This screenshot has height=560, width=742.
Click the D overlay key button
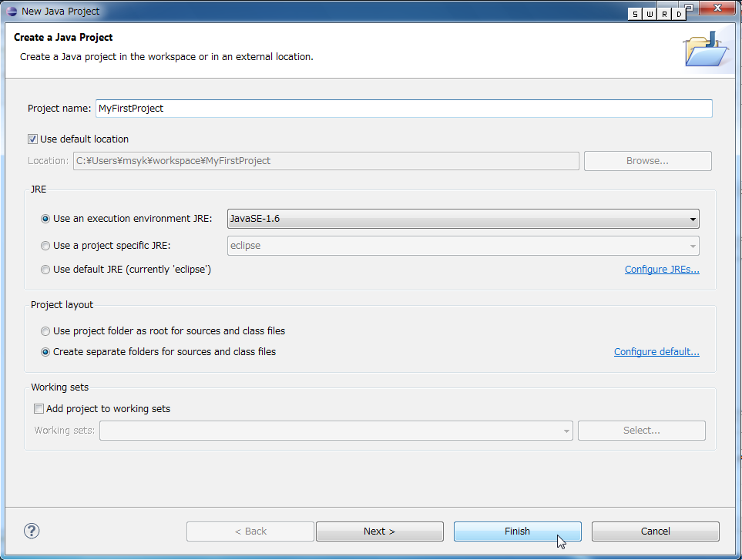(678, 15)
